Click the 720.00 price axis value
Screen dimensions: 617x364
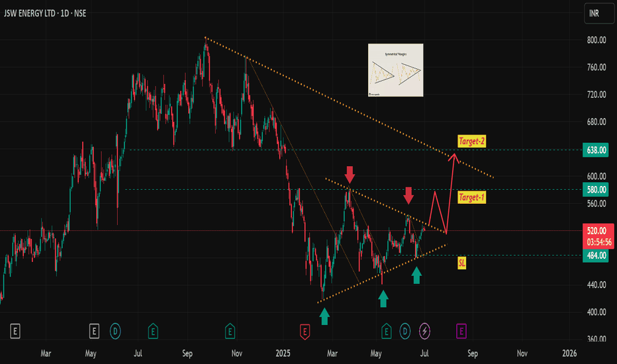[x=596, y=95]
